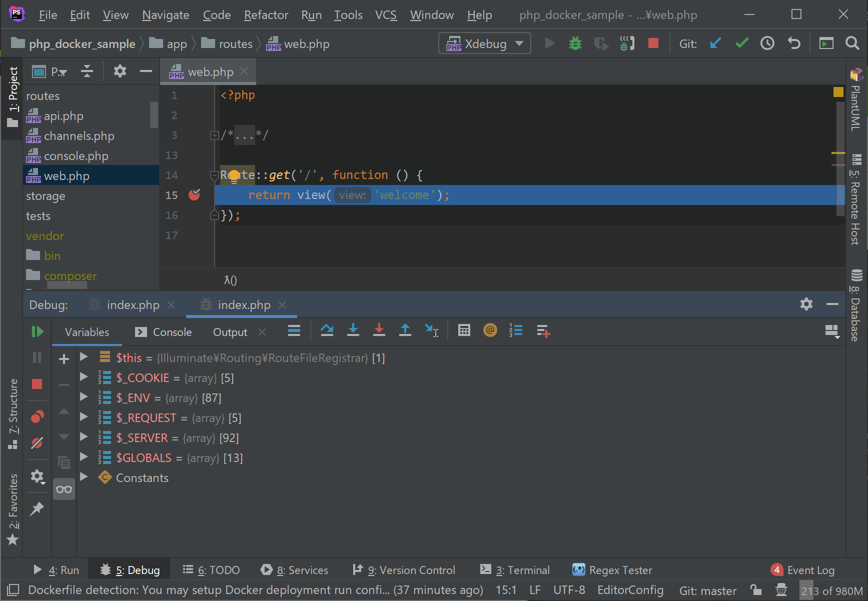Expand the $_SERVER array variable
The width and height of the screenshot is (868, 601).
click(x=84, y=437)
